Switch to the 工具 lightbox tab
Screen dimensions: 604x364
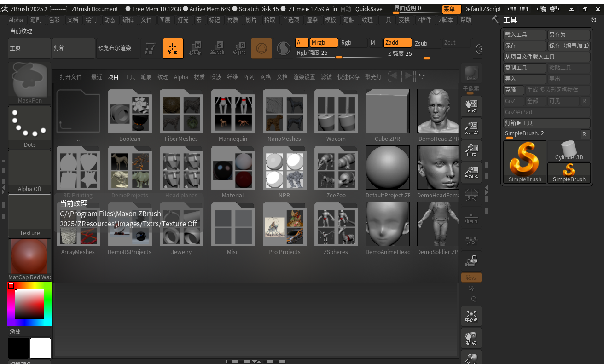point(130,77)
